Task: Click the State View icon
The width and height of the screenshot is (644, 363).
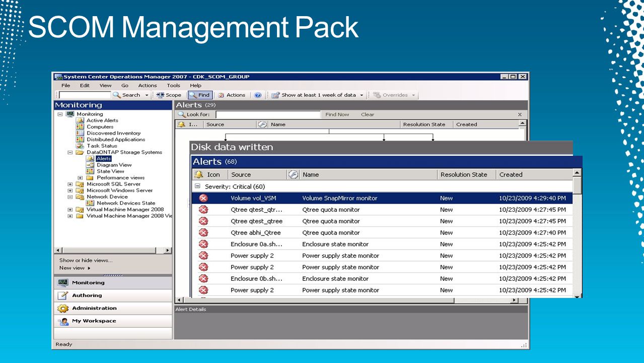Action: [x=90, y=171]
